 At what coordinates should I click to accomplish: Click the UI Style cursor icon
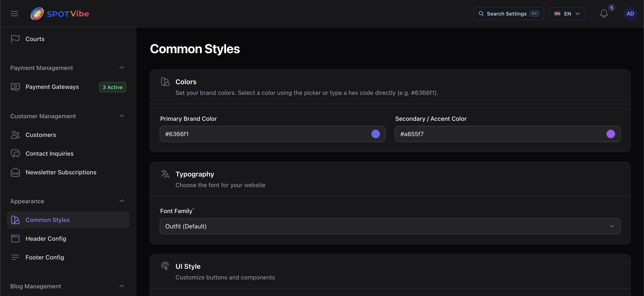165,266
